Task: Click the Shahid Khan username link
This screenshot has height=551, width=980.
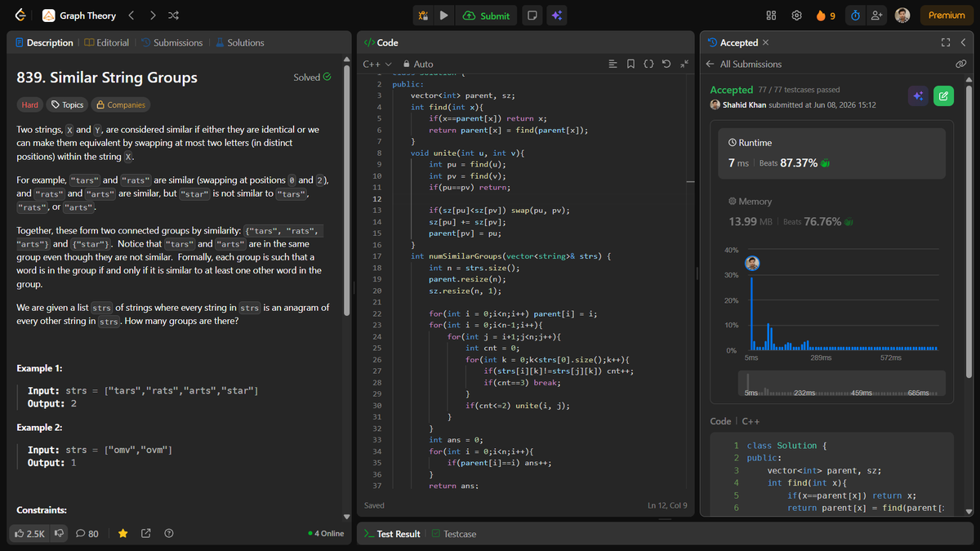Action: [744, 104]
